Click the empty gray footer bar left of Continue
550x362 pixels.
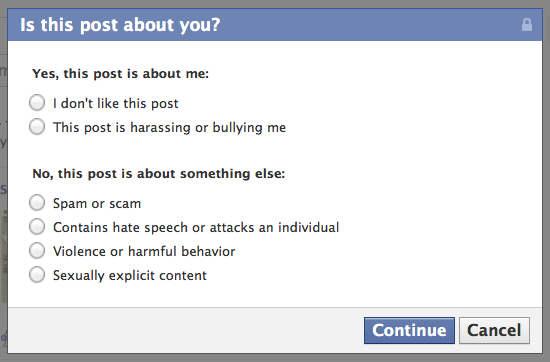click(x=186, y=330)
